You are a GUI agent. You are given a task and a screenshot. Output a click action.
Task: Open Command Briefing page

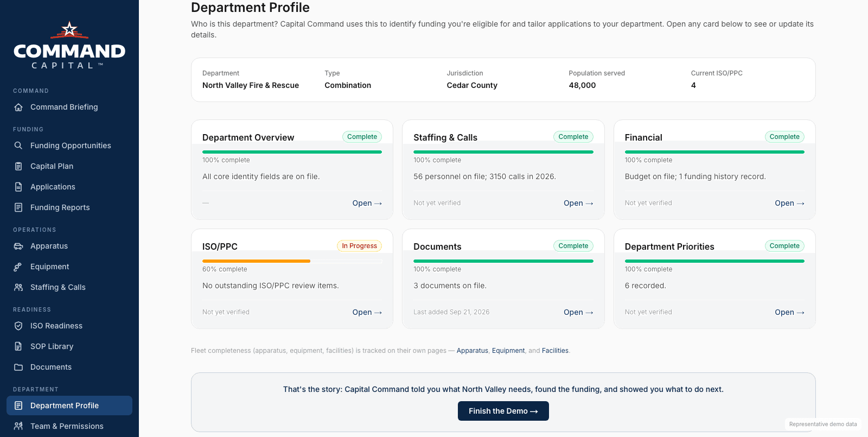(69, 107)
